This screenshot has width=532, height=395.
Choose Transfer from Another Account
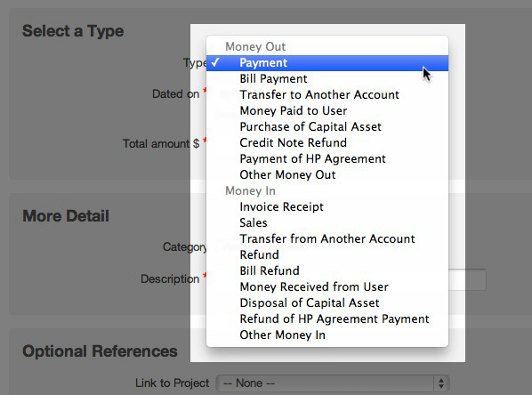pyautogui.click(x=327, y=239)
